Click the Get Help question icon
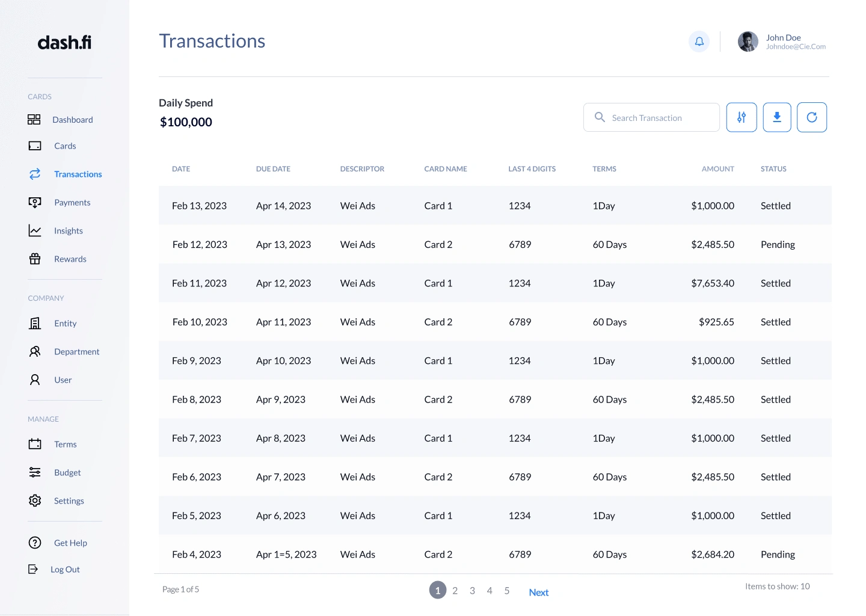 (x=35, y=543)
